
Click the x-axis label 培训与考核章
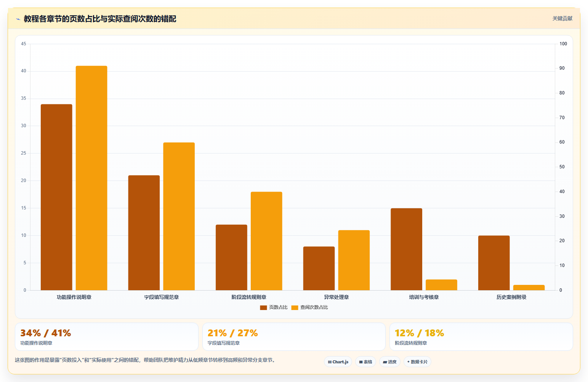[x=424, y=297]
